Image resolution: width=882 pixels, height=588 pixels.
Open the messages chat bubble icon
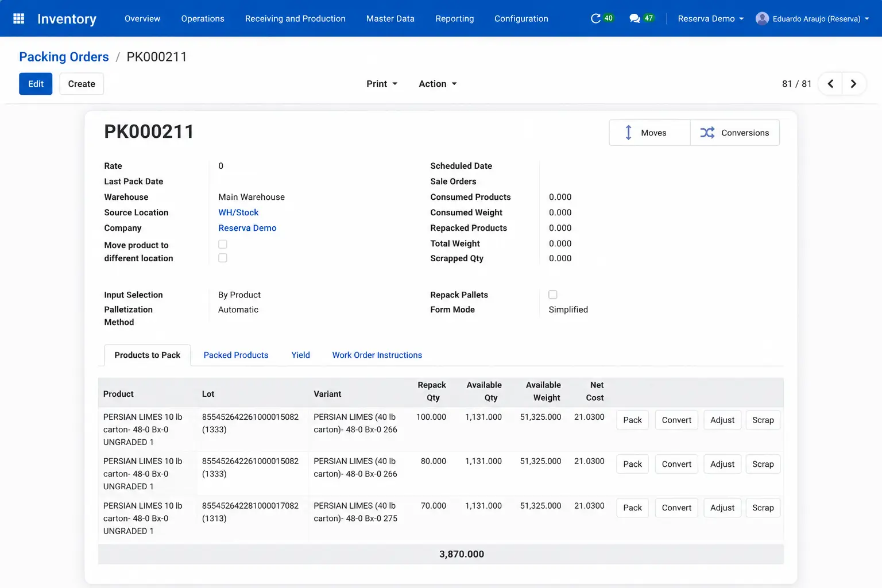click(635, 18)
